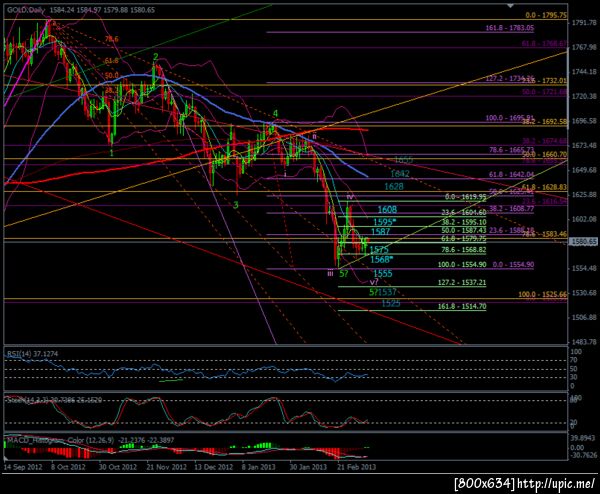Click the 21 Nov 2012 date label
This screenshot has height=494, width=600.
[x=166, y=467]
